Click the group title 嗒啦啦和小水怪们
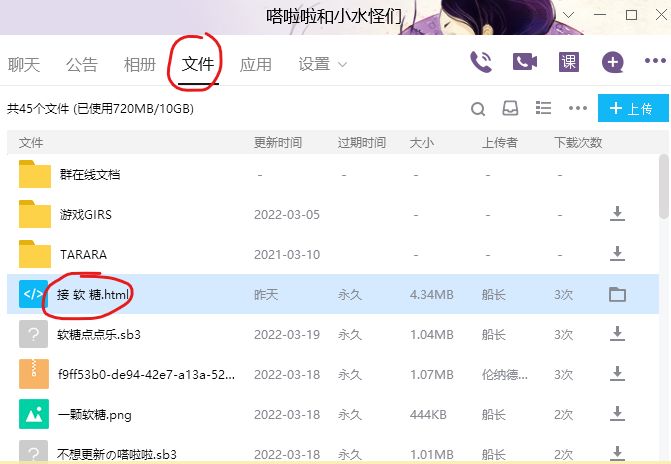Viewport: 671px width, 464px height. click(x=334, y=16)
